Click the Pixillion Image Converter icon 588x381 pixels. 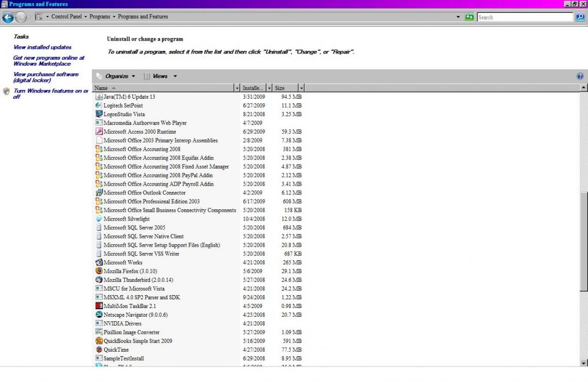99,332
